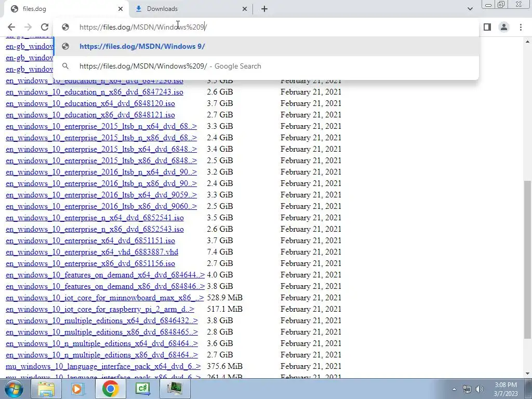Download en_windows_10_enterprise_n_x64_dvd_6852541.iso
This screenshot has height=399, width=532.
click(x=95, y=218)
